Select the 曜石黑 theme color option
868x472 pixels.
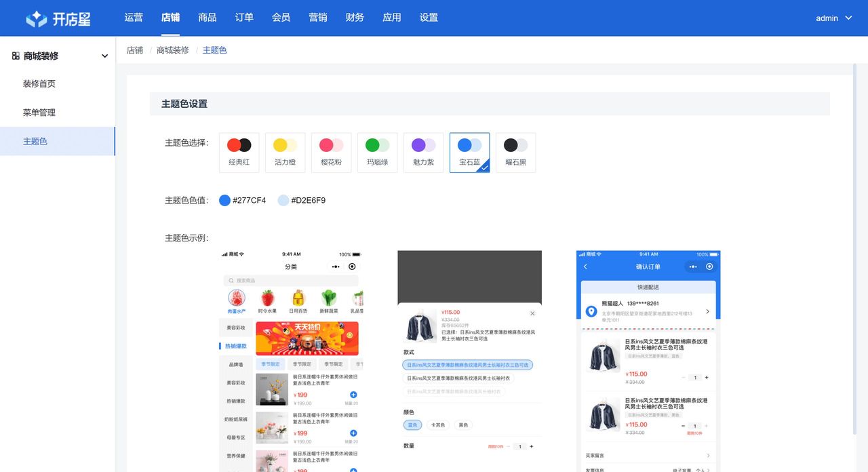[516, 152]
